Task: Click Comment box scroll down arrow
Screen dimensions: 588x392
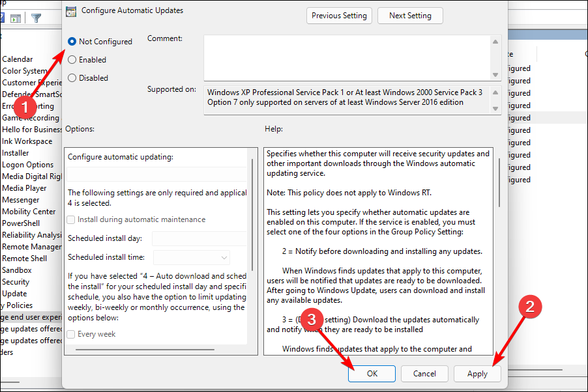Action: pos(495,75)
